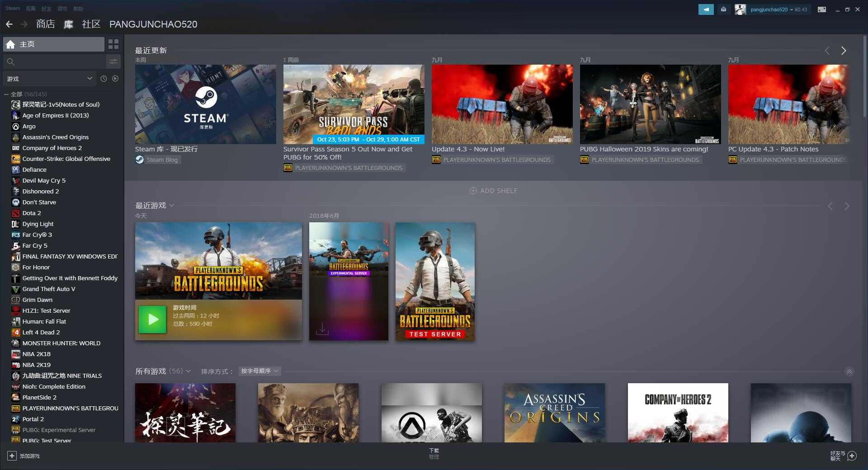The height and width of the screenshot is (470, 868).
Task: Select 'Getting Over It with Bennett Foddy'
Action: click(x=70, y=278)
